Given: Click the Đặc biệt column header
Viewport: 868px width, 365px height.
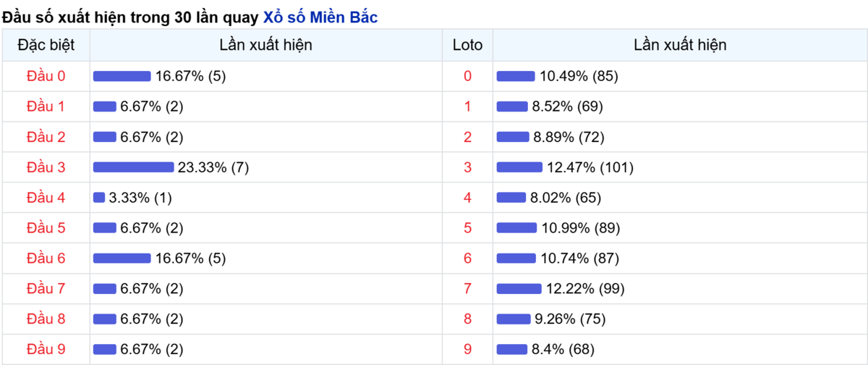Looking at the screenshot, I should tap(46, 45).
